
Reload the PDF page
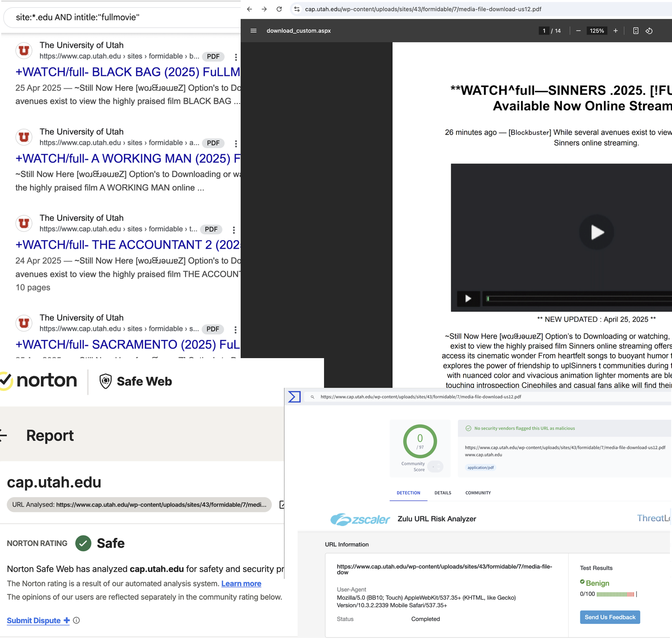[279, 9]
